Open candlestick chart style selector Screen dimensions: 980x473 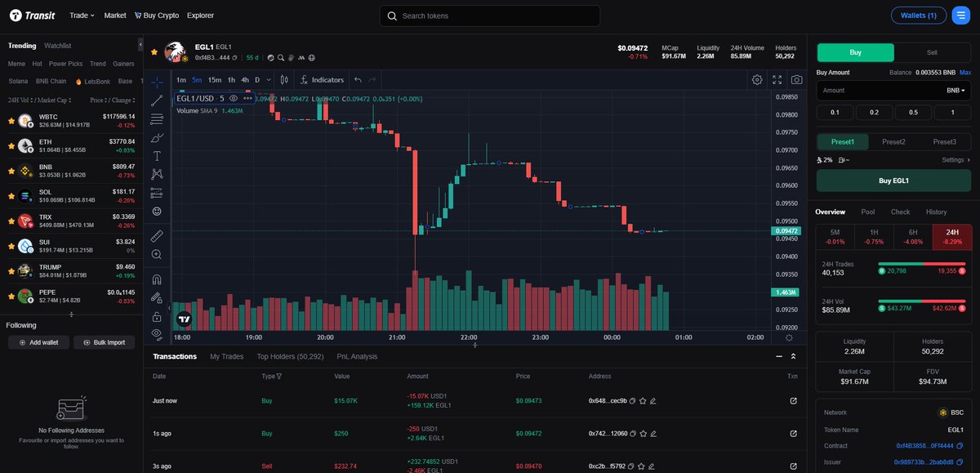pyautogui.click(x=284, y=80)
